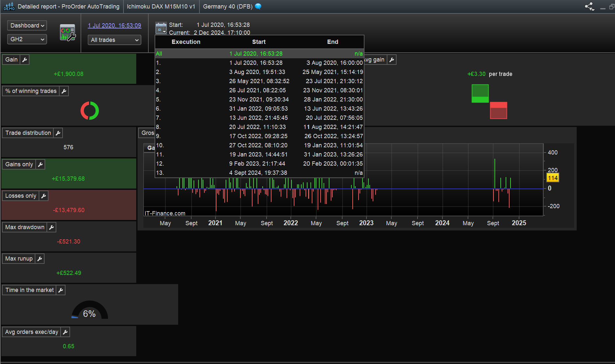Open the GH2 dropdown selector
This screenshot has width=615, height=364.
tap(27, 39)
